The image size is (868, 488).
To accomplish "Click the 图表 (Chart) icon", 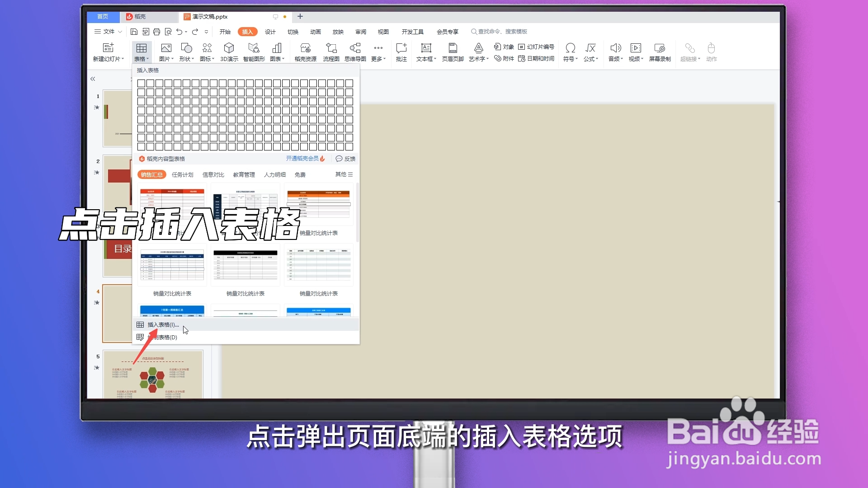I will (277, 48).
